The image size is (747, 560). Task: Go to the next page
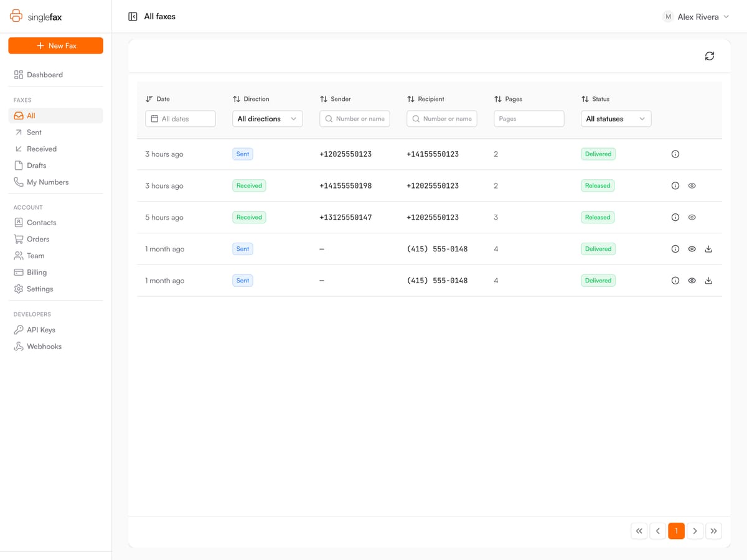pyautogui.click(x=695, y=531)
